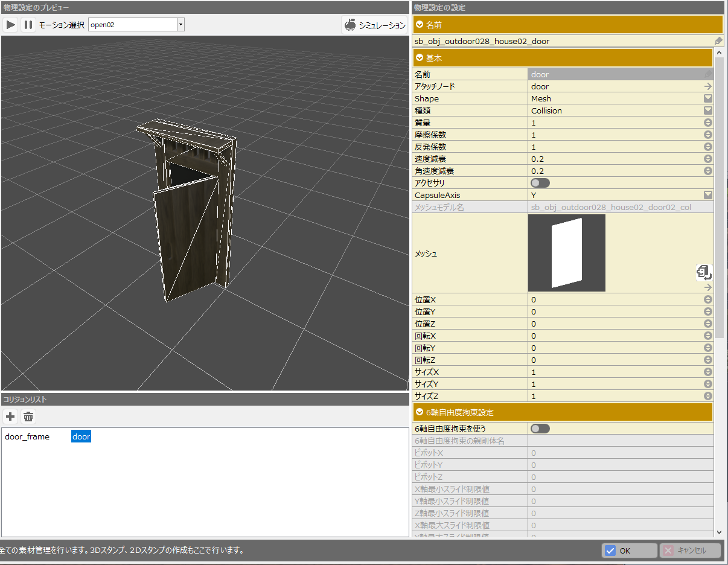Open the 種類 dropdown set to Collision

tap(708, 110)
